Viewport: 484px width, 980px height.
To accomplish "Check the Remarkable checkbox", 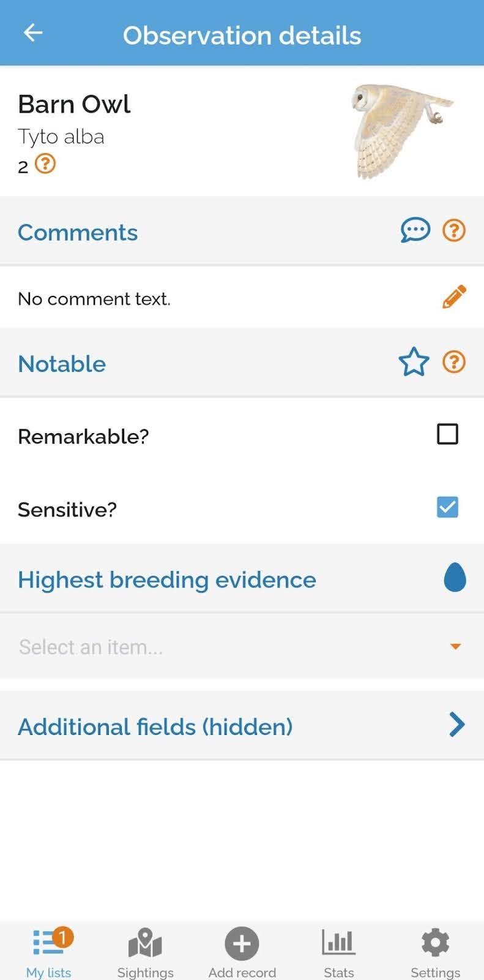I will click(x=447, y=434).
